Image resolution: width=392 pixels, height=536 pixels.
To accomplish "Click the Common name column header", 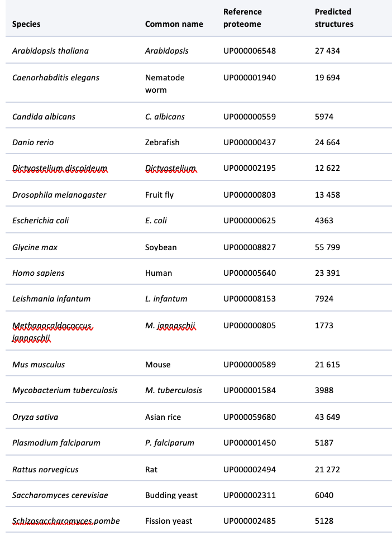I will pos(174,24).
